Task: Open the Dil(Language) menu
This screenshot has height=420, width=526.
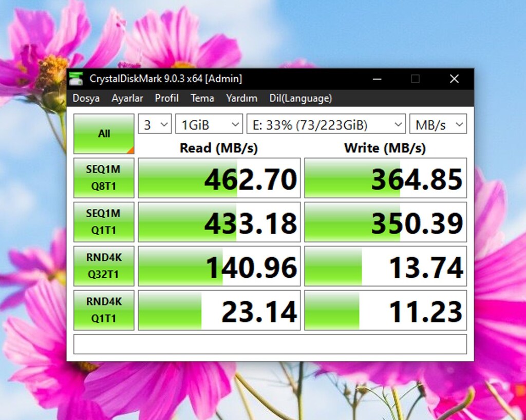Action: 300,98
